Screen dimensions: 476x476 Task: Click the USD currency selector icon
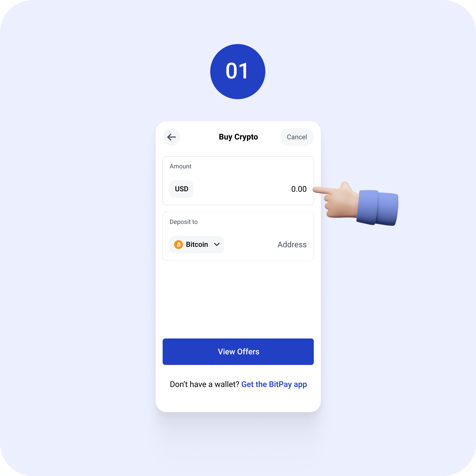click(181, 189)
